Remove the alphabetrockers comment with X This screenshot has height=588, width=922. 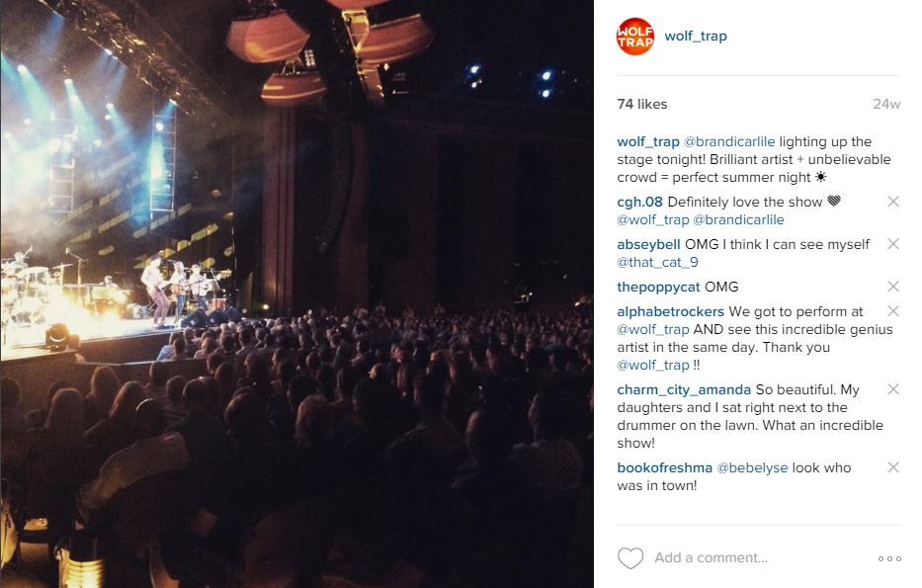click(x=893, y=311)
